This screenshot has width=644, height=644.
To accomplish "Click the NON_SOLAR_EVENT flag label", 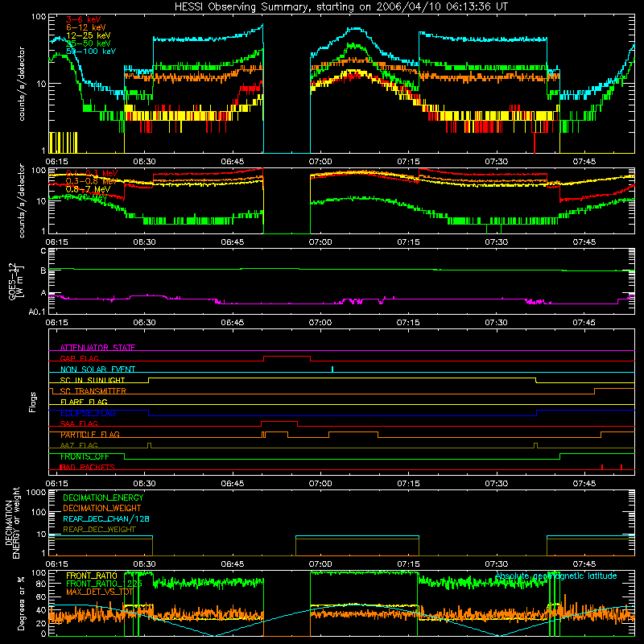I will pos(97,369).
